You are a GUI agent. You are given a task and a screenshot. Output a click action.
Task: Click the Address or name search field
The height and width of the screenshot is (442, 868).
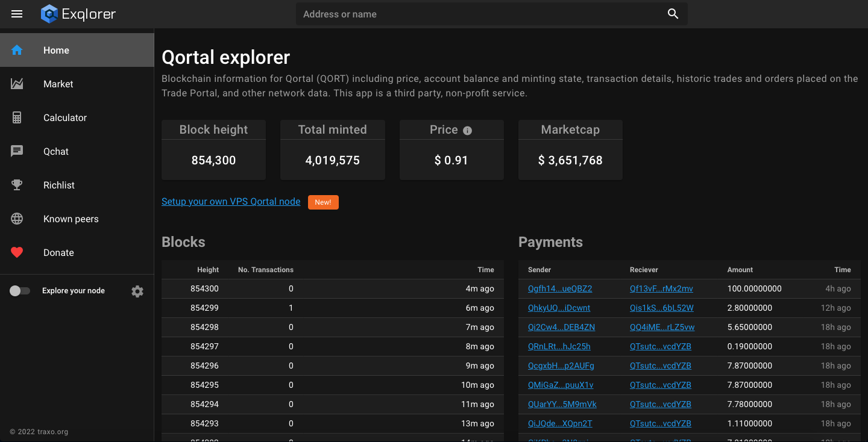pos(479,14)
